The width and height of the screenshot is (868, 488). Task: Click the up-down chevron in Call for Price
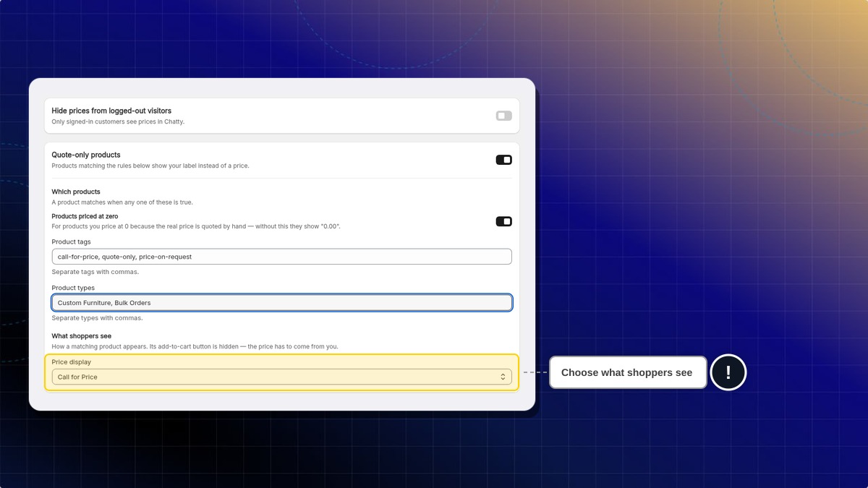503,377
